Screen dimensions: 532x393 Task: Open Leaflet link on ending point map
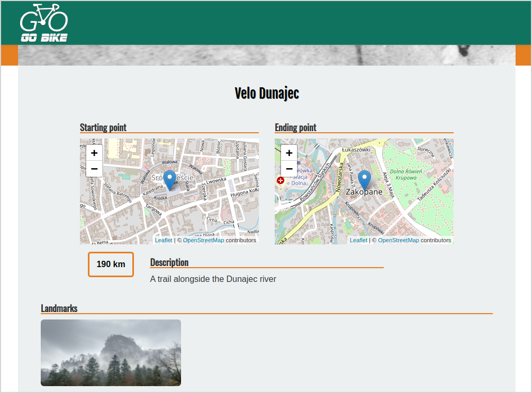point(358,240)
